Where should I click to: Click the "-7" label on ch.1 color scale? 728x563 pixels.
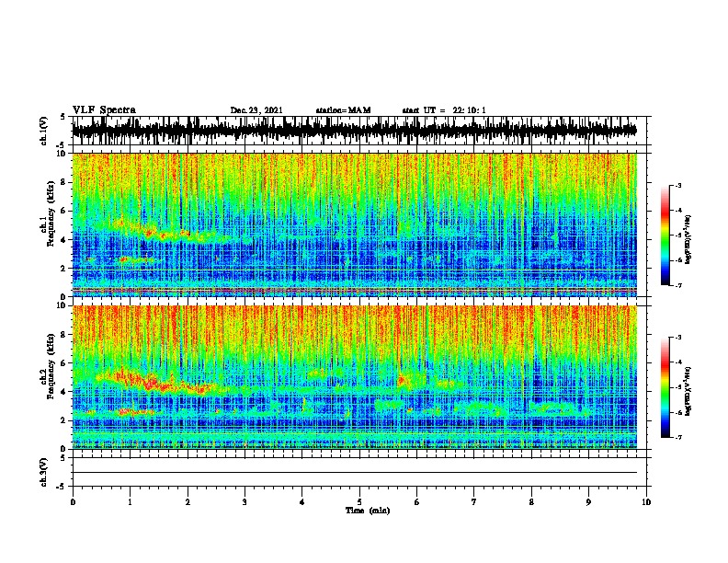coord(678,285)
